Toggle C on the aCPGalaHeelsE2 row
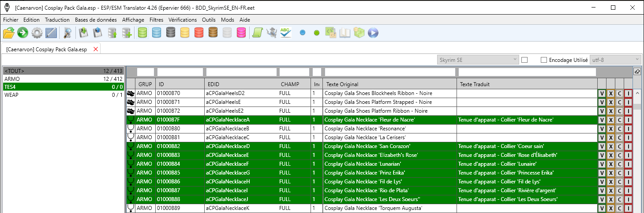This screenshot has width=644, height=213. click(619, 111)
